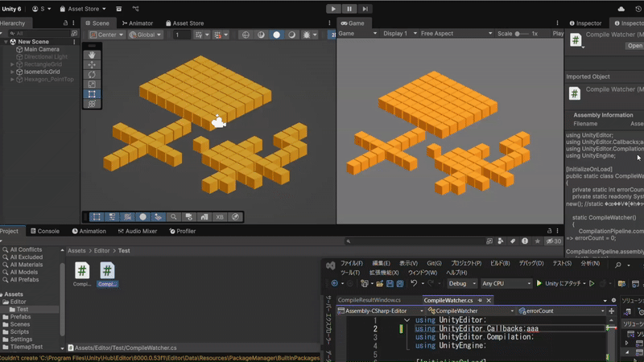
Task: Open the Center pivot dropdown
Action: coord(106,35)
